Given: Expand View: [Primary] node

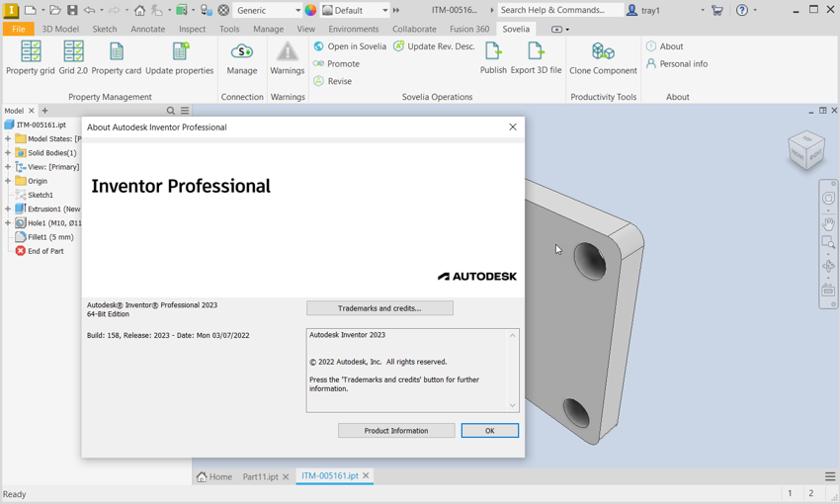Looking at the screenshot, I should click(x=8, y=167).
